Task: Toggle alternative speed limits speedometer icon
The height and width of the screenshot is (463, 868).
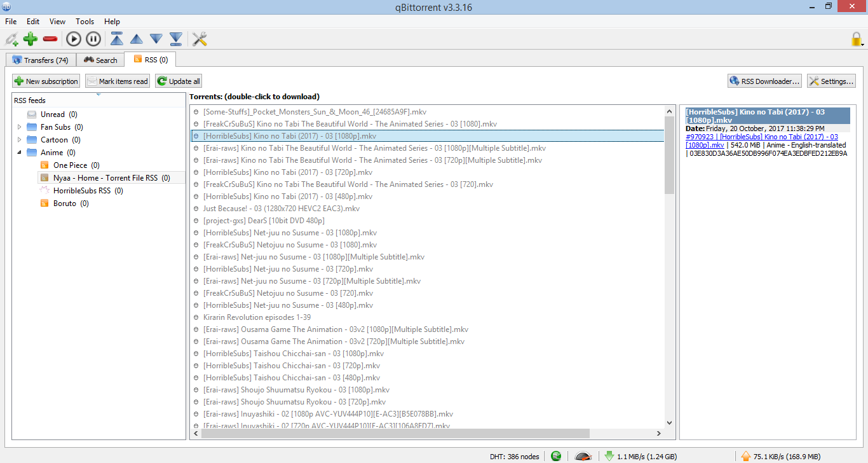Action: tap(584, 456)
